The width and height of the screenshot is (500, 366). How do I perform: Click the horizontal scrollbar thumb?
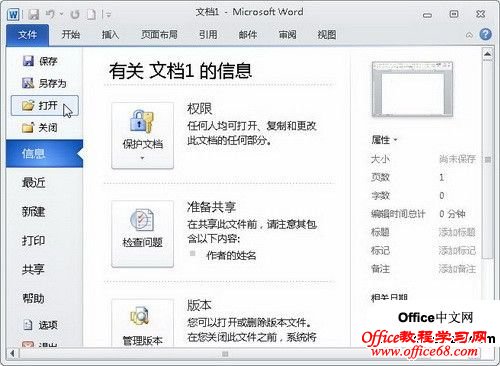point(225,354)
